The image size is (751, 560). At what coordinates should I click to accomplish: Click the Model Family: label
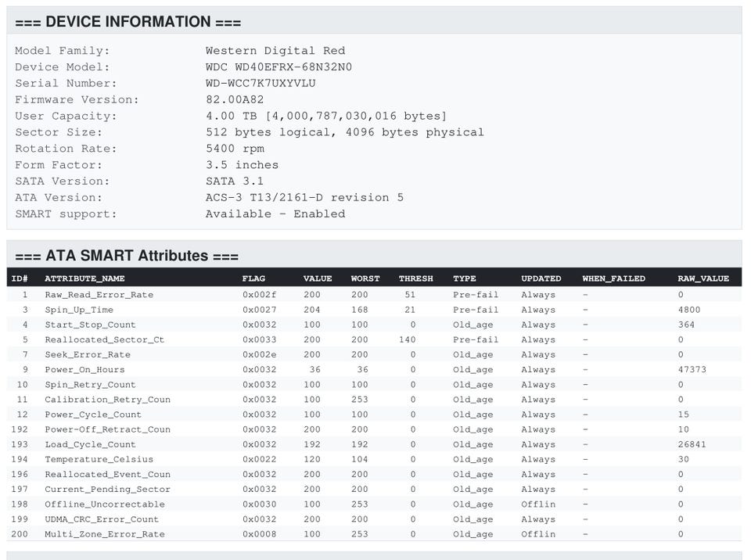pyautogui.click(x=63, y=51)
